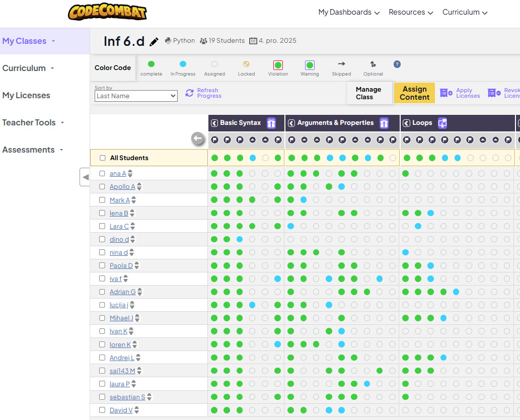Edit class name using the pencil icon
The width and height of the screenshot is (520, 420).
point(155,41)
